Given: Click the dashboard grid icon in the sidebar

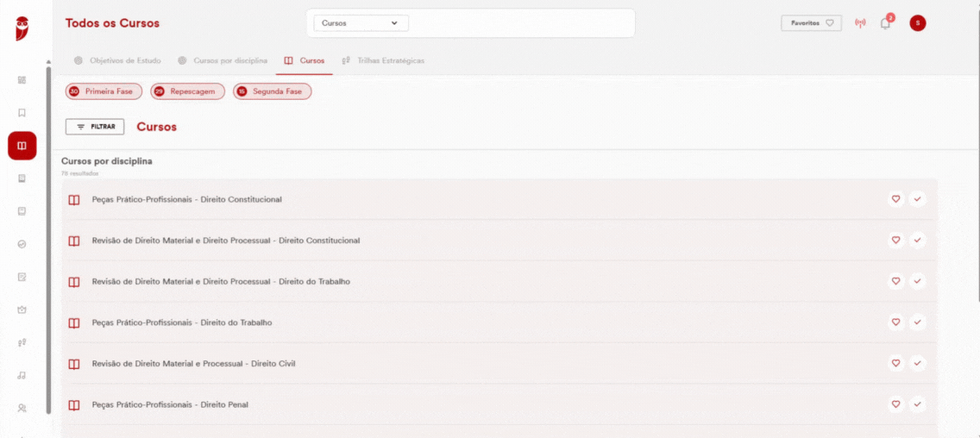Looking at the screenshot, I should coord(22,80).
